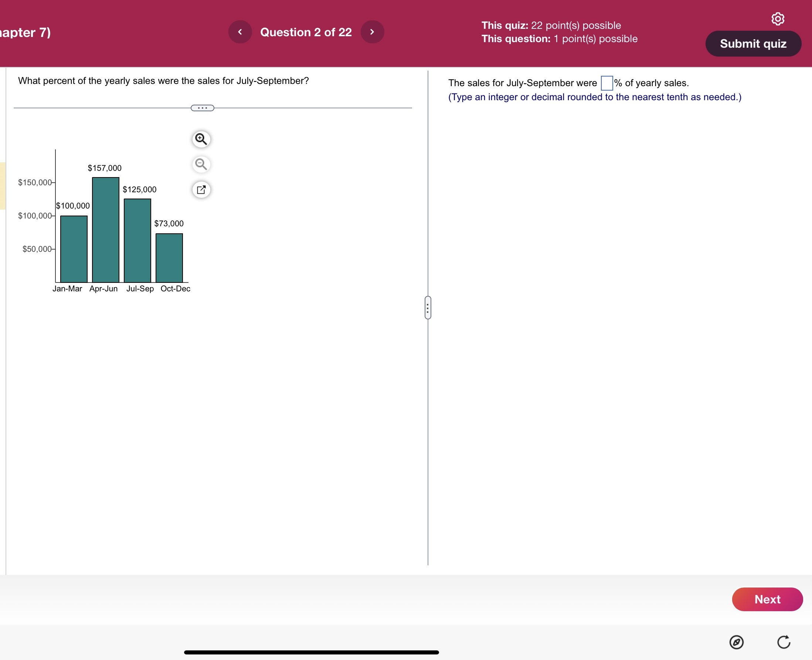
Task: Tap the compass browser icon at bottom
Action: click(x=736, y=642)
